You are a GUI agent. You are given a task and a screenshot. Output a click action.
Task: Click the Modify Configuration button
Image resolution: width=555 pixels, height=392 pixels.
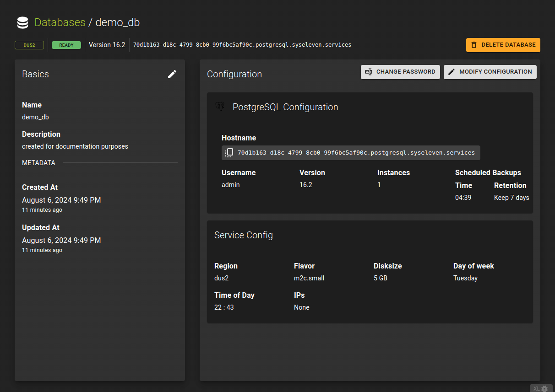point(490,72)
